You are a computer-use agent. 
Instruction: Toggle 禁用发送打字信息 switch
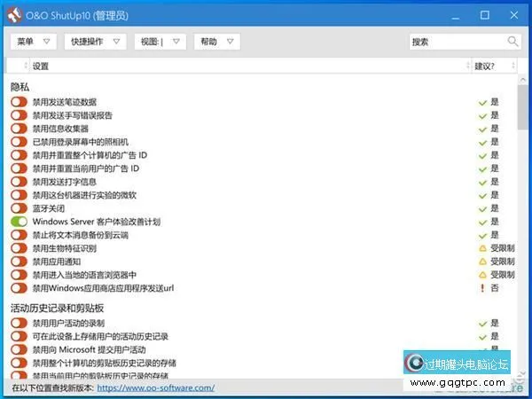click(x=19, y=182)
